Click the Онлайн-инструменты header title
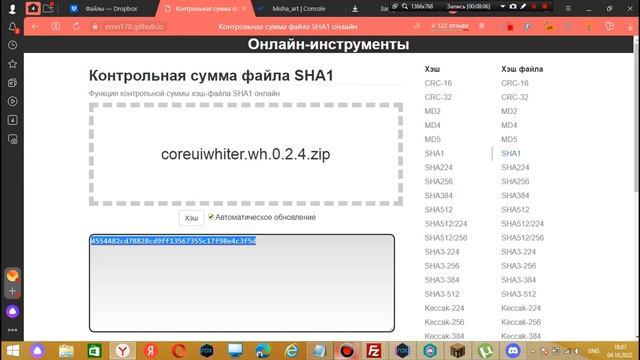The width and height of the screenshot is (640, 360). (328, 44)
